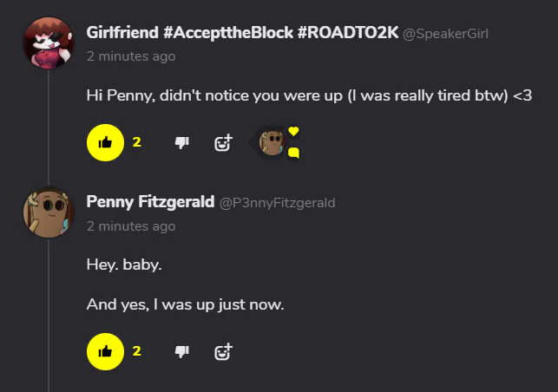Like Penny Fitzgerald's reply with thumbs-up
This screenshot has height=392, width=558.
tap(106, 351)
